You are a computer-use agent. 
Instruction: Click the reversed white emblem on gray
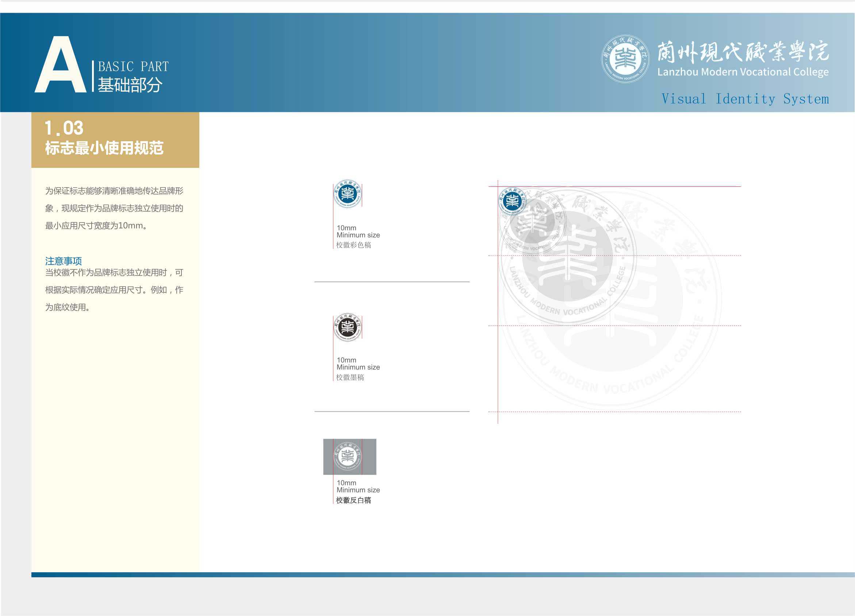(347, 456)
